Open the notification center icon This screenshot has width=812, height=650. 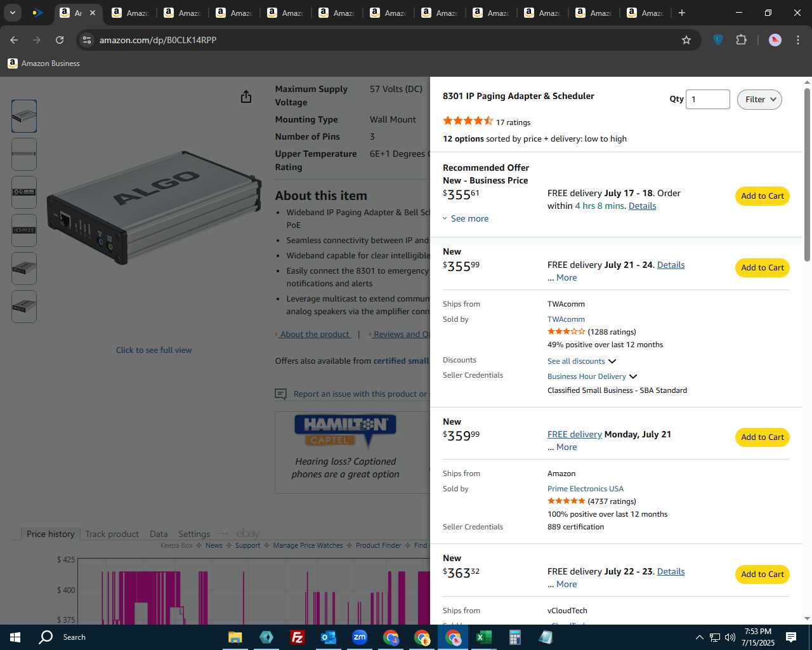[791, 637]
